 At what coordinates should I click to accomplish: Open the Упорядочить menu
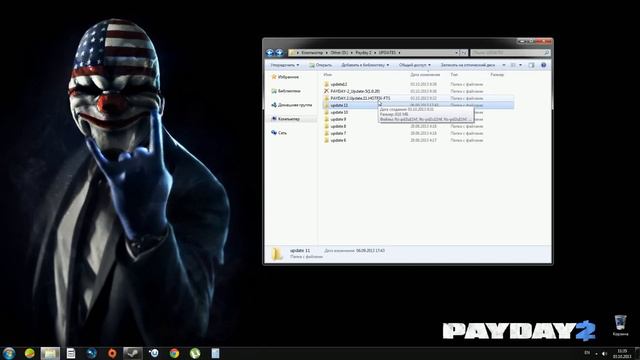click(284, 65)
